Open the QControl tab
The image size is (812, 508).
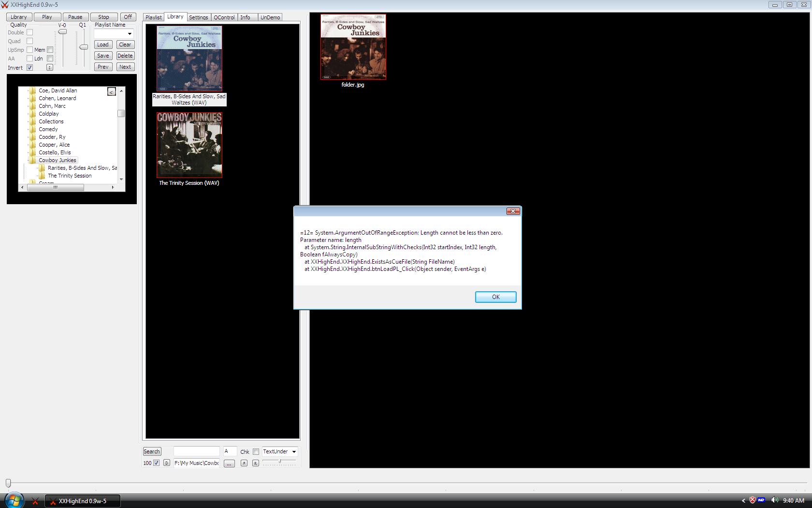pos(224,17)
